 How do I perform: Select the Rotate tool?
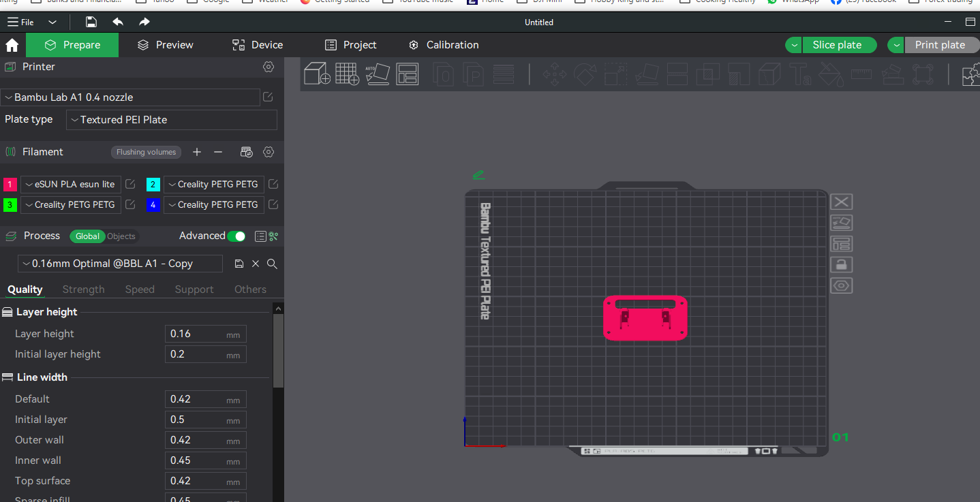click(585, 74)
